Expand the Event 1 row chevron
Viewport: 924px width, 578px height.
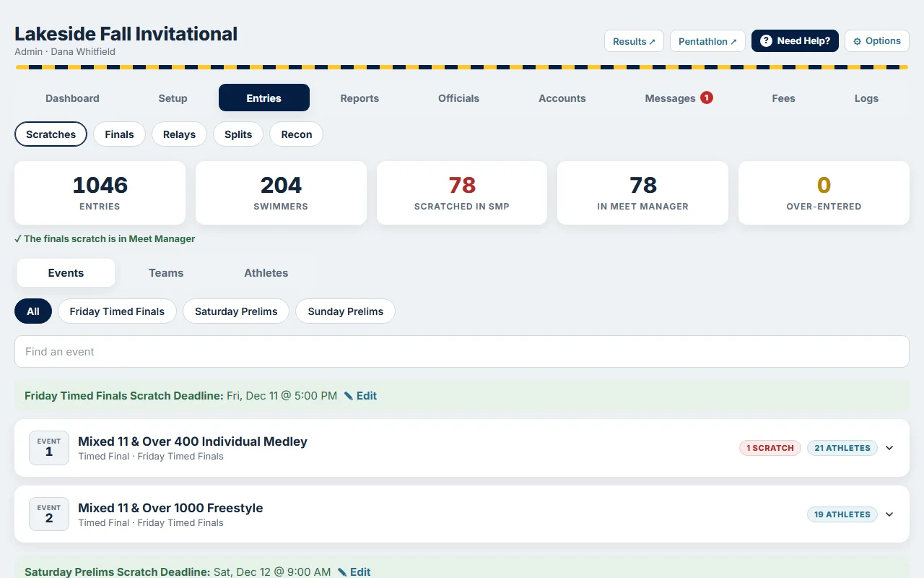coord(889,448)
